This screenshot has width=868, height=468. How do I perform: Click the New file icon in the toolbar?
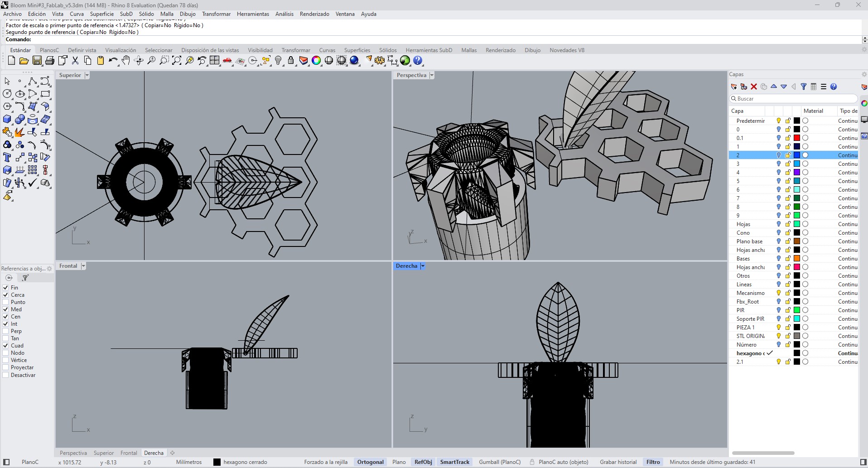[x=12, y=60]
